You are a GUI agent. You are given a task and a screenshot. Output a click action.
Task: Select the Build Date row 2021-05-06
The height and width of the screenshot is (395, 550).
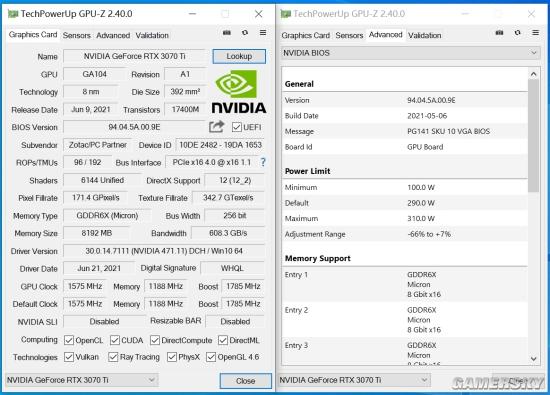pos(405,116)
